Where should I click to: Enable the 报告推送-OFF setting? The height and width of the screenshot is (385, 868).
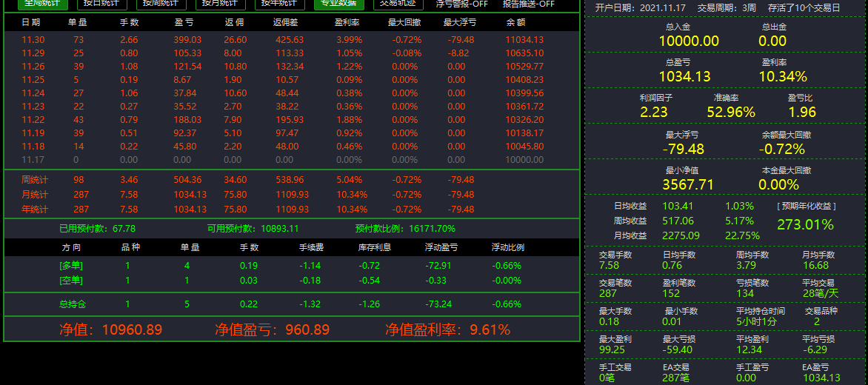[x=529, y=4]
